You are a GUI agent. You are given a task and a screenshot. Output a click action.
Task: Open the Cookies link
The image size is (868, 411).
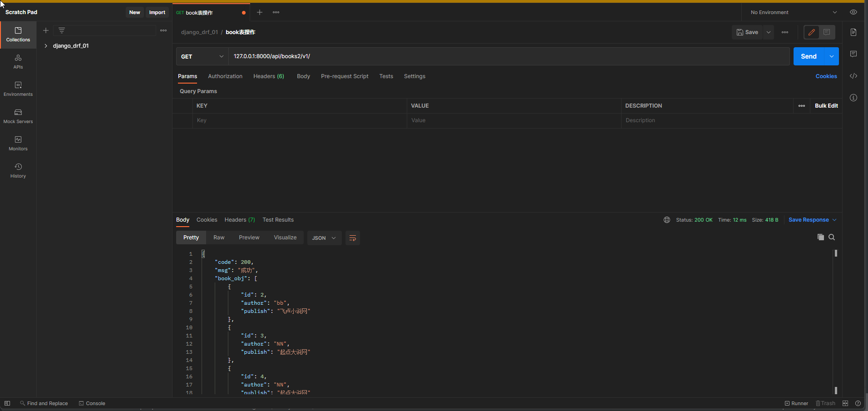826,76
